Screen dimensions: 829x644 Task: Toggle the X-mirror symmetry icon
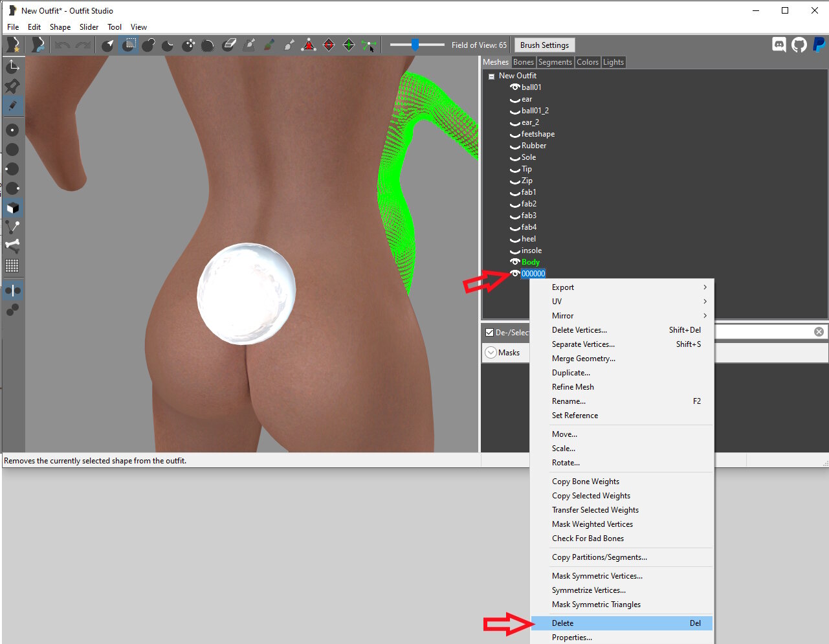point(12,291)
